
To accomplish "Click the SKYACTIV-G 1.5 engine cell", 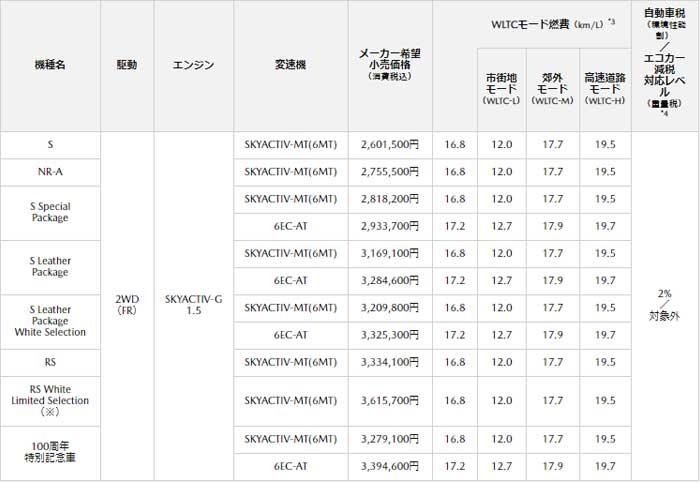I will [x=193, y=305].
